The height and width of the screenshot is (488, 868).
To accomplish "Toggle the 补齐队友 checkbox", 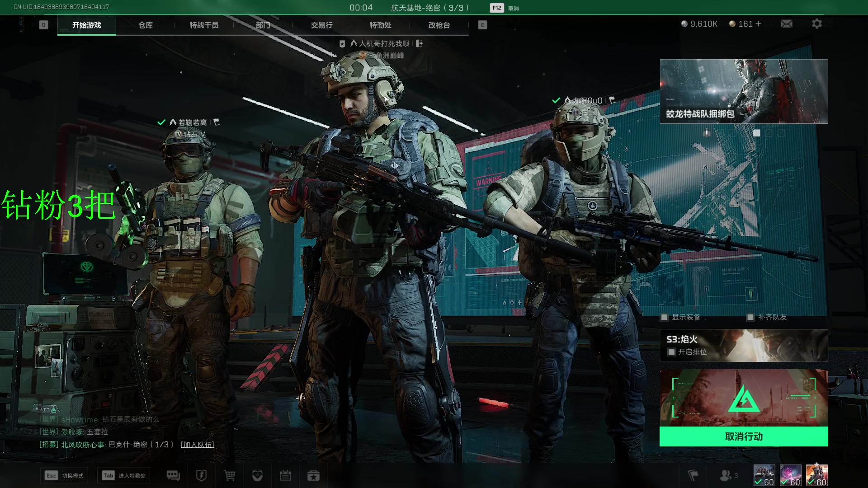I will [750, 317].
